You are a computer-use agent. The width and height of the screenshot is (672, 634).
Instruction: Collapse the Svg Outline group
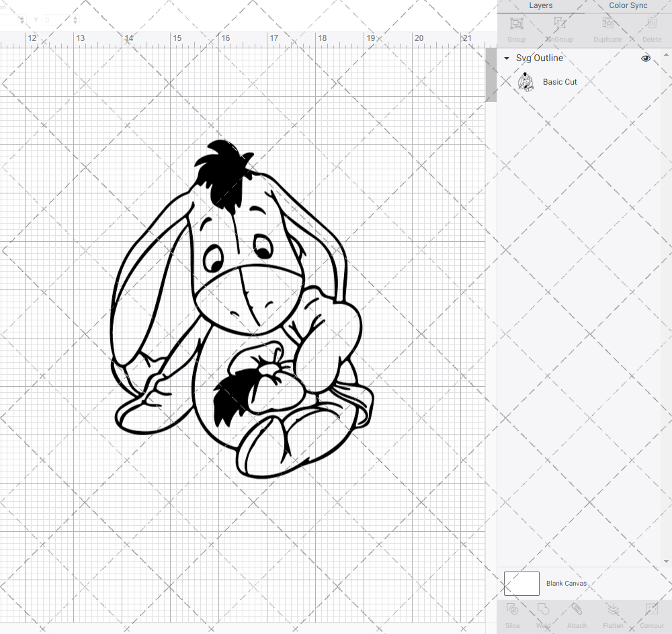506,58
